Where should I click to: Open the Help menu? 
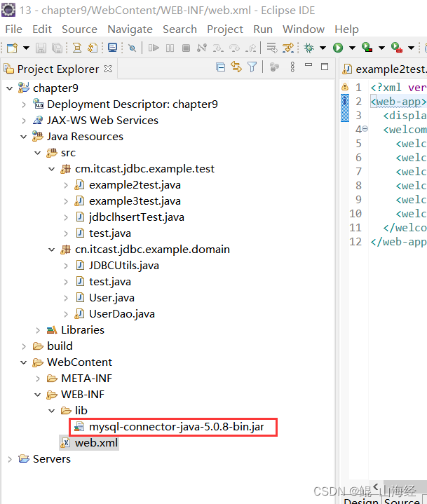coord(346,29)
